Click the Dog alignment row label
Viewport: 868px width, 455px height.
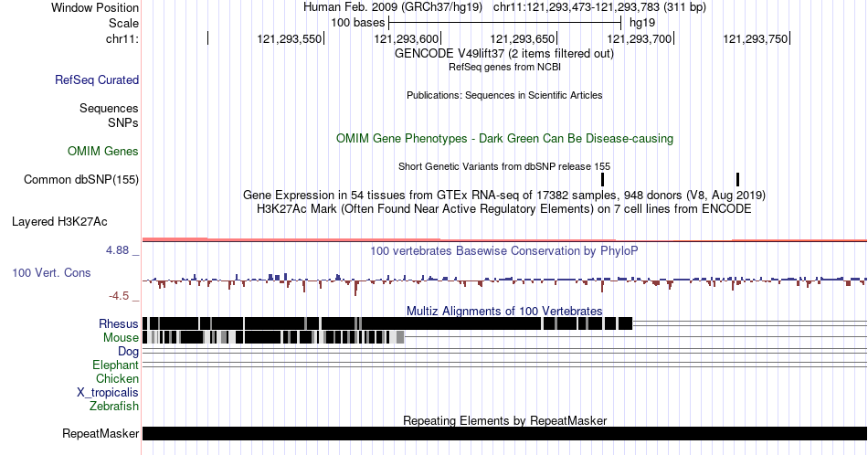pyautogui.click(x=128, y=352)
